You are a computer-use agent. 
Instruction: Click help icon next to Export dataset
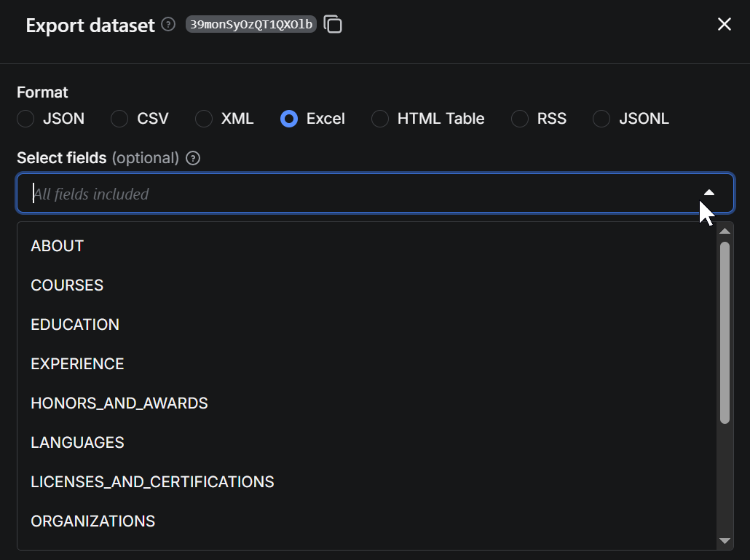tap(168, 25)
